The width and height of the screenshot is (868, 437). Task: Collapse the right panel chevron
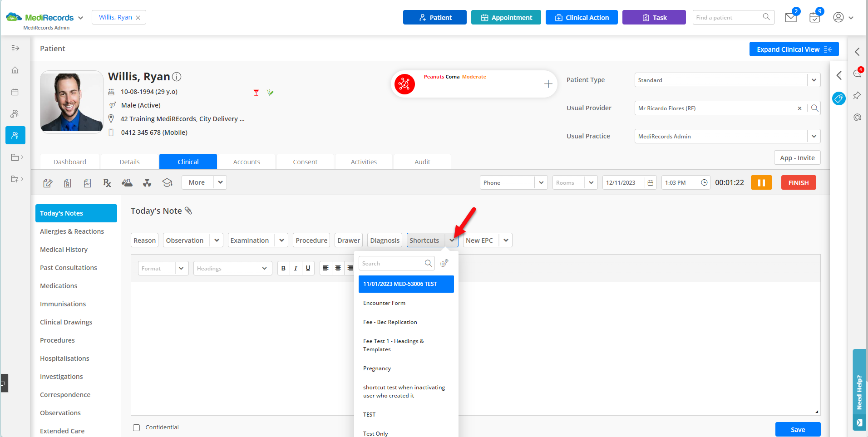click(857, 52)
